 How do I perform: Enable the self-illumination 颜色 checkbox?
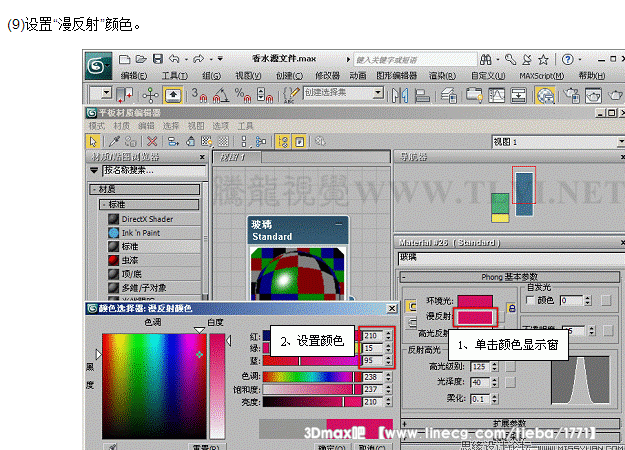point(530,300)
